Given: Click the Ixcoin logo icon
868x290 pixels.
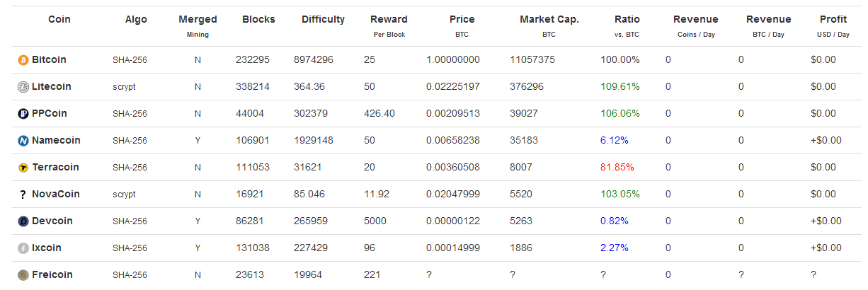Looking at the screenshot, I should coord(23,248).
